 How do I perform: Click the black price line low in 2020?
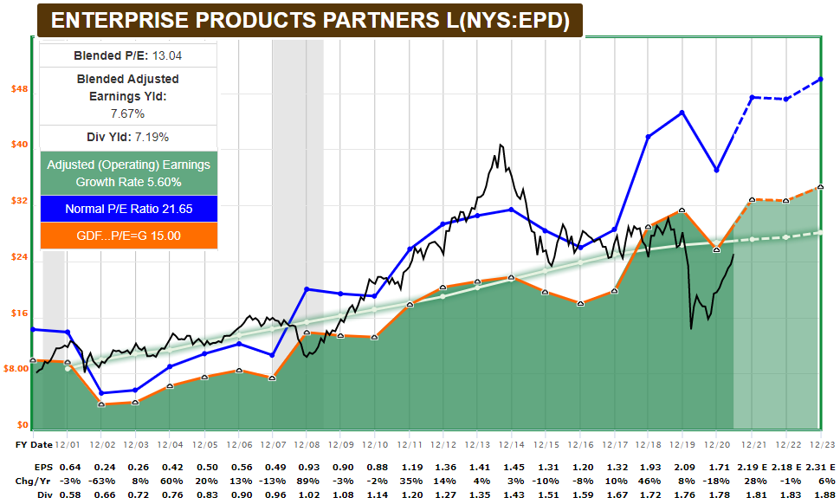(691, 328)
